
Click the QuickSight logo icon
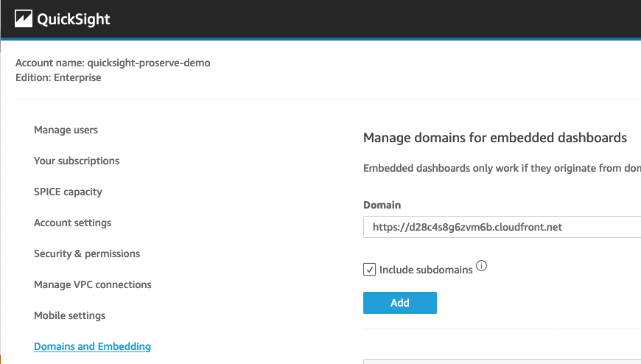click(24, 19)
